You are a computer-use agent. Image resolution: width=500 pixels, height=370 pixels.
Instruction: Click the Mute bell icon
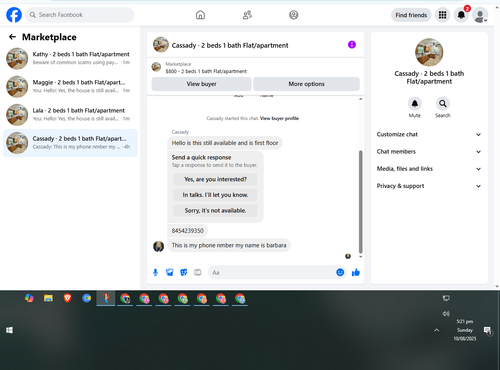415,104
